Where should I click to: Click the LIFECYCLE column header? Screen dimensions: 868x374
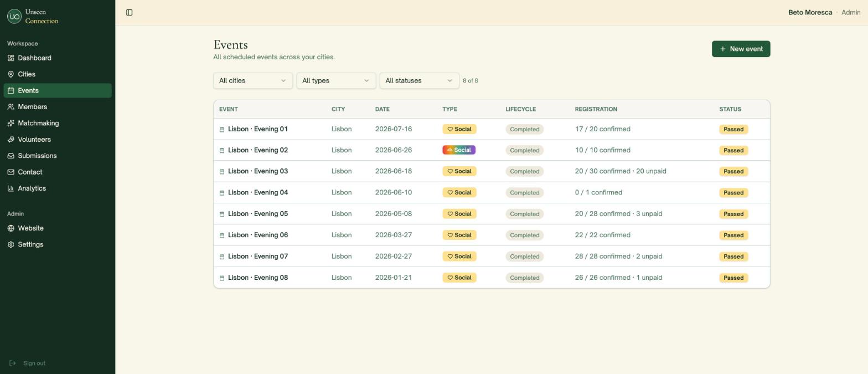(x=520, y=109)
